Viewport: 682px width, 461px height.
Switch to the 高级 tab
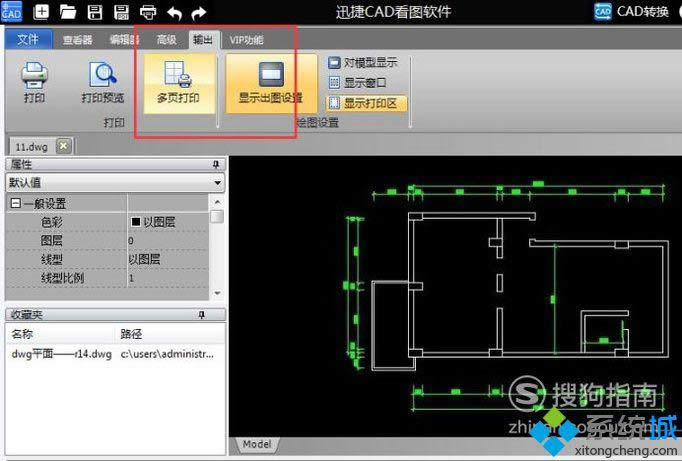(166, 40)
